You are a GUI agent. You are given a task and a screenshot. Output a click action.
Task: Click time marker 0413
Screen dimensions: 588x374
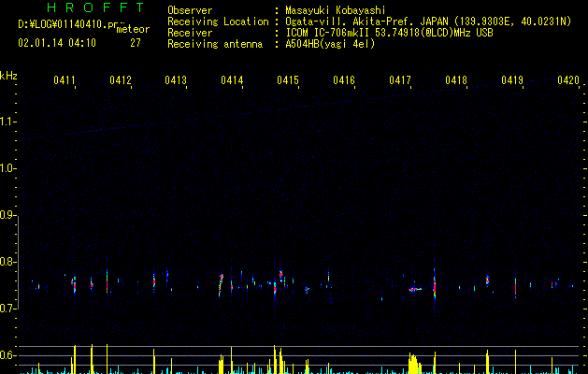(x=176, y=79)
